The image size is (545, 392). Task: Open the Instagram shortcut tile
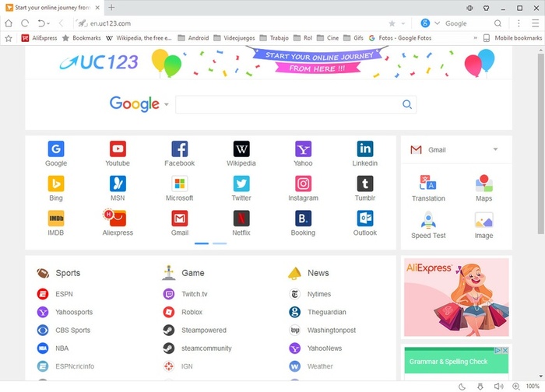pyautogui.click(x=303, y=188)
